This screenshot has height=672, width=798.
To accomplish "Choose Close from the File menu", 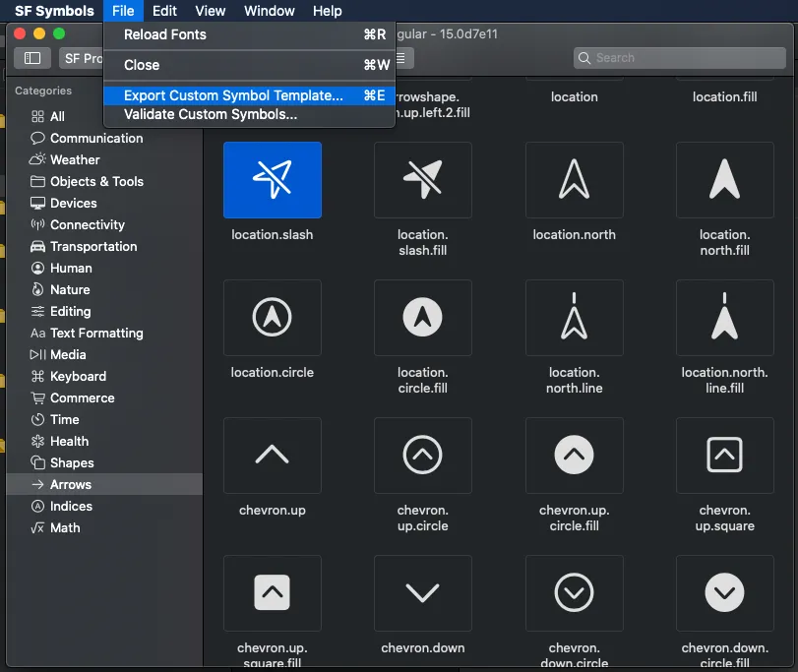I will tap(249, 65).
